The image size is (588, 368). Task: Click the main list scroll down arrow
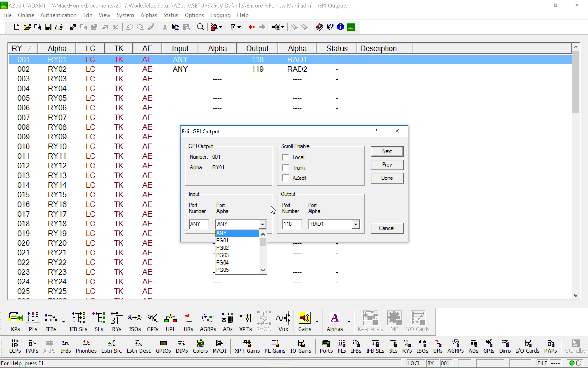point(576,295)
